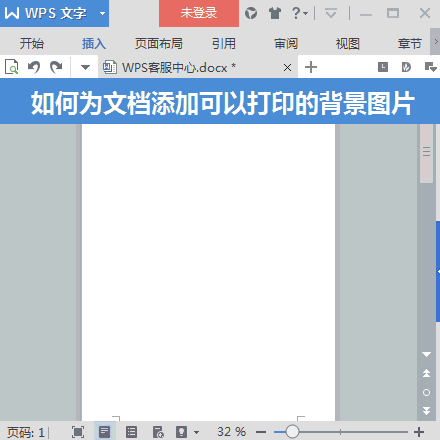Switch to the 审阅 tab
This screenshot has width=440, height=440.
click(286, 43)
